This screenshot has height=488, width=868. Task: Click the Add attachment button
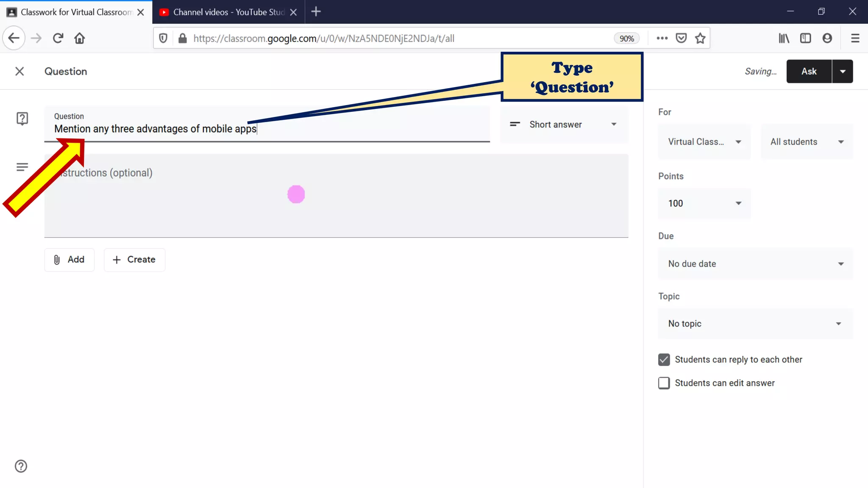(x=69, y=260)
